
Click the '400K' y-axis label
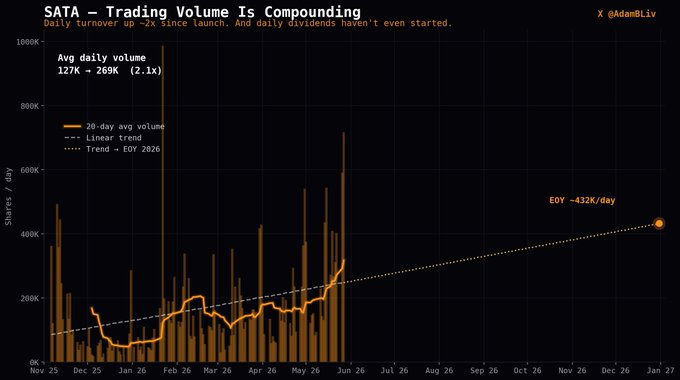pos(29,234)
